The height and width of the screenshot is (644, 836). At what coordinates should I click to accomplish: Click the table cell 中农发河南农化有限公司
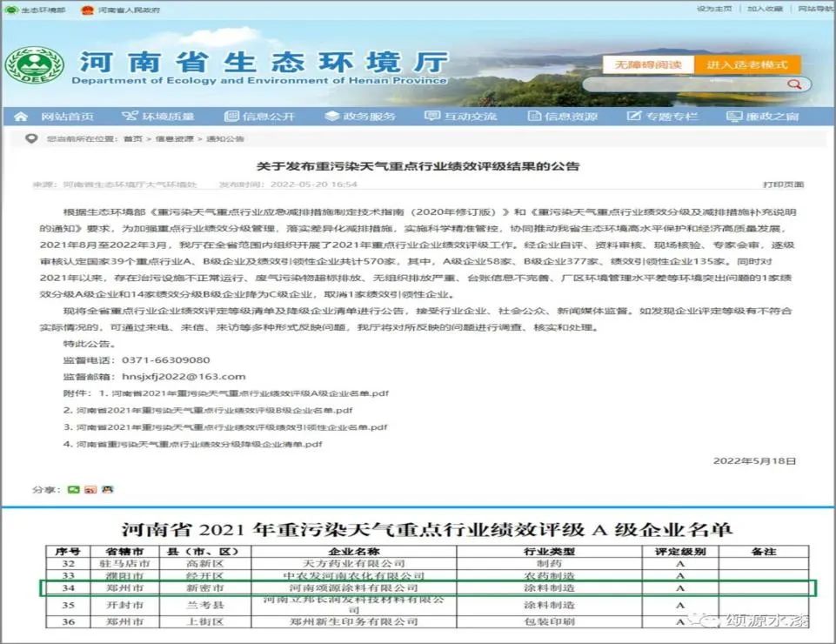pyautogui.click(x=353, y=576)
